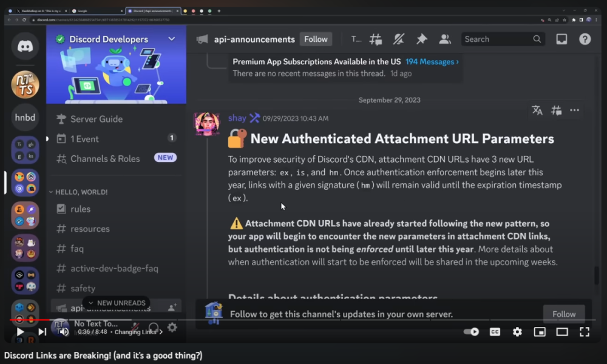Click the Help question mark icon
Viewport: 607px width, 364px height.
tap(585, 39)
